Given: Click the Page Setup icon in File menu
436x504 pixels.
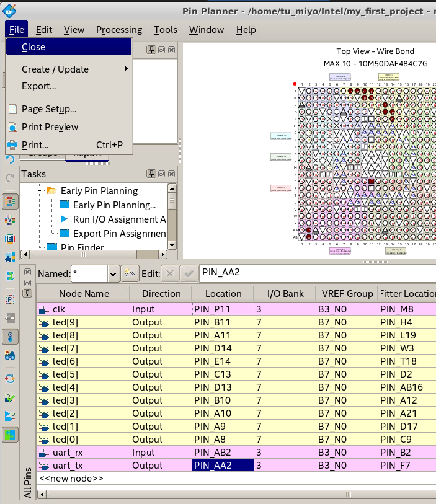Looking at the screenshot, I should pos(12,109).
